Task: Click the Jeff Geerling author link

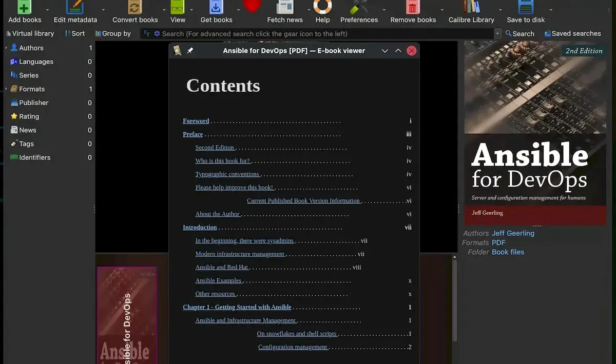Action: click(513, 233)
